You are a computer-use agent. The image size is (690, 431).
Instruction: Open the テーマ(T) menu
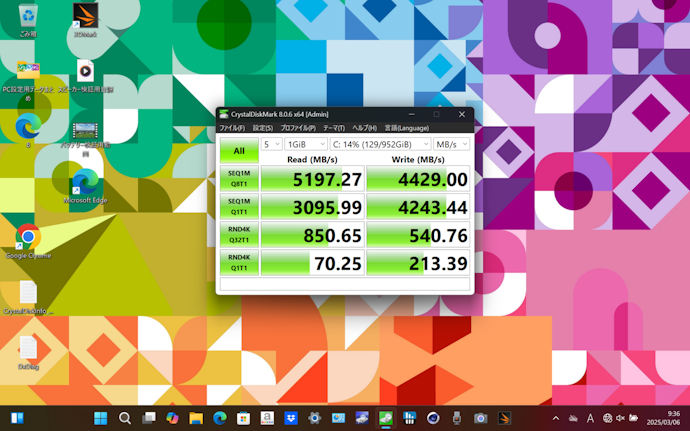pos(334,128)
